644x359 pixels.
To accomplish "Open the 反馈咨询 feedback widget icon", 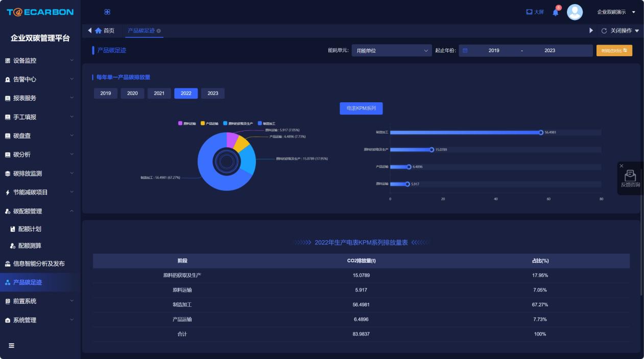I will point(630,176).
